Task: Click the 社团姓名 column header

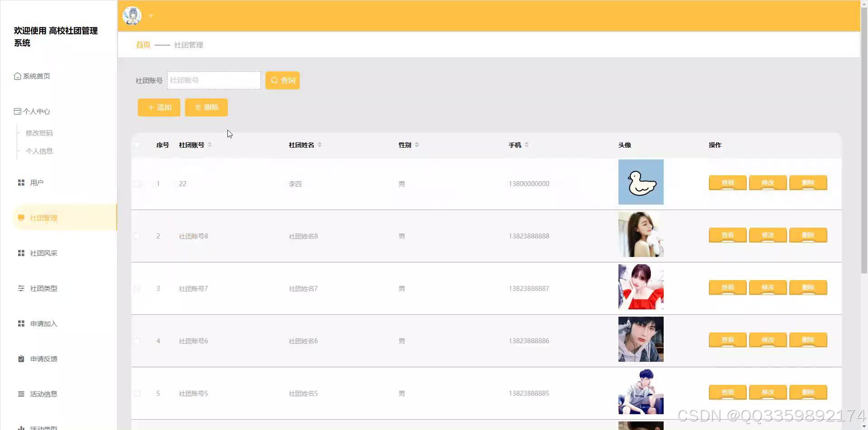Action: (302, 145)
